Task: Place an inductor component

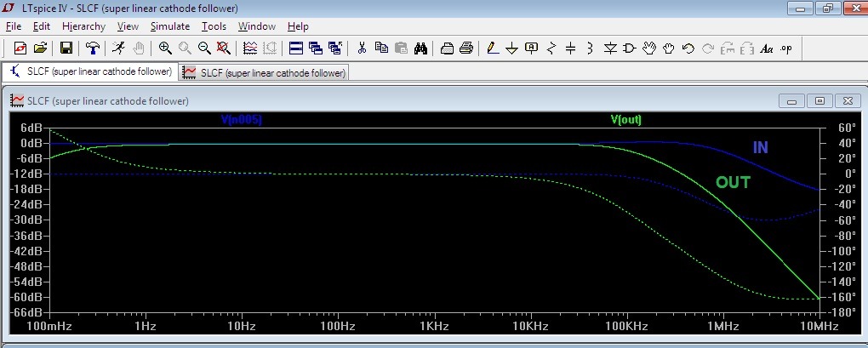Action: pos(590,48)
